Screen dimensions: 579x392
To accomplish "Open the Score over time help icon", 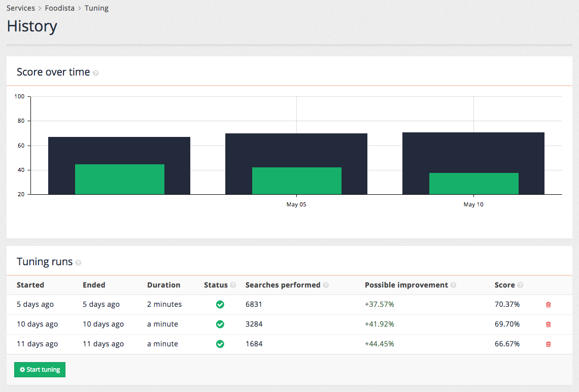I will (x=95, y=73).
